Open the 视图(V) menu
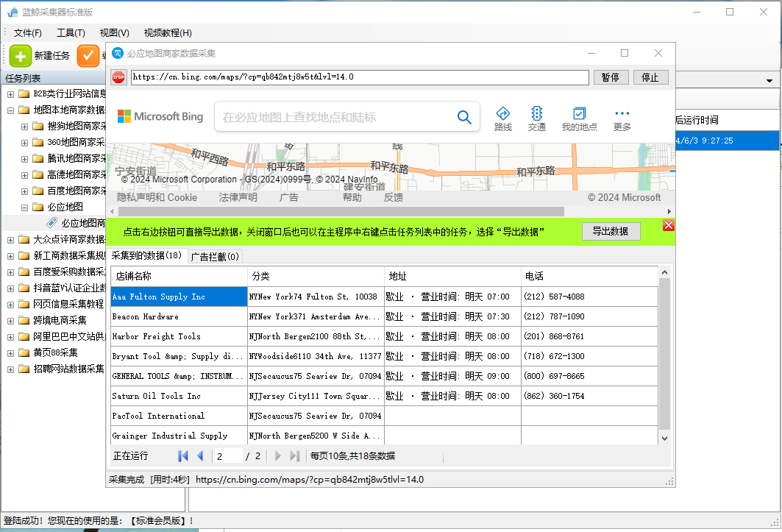 [114, 33]
